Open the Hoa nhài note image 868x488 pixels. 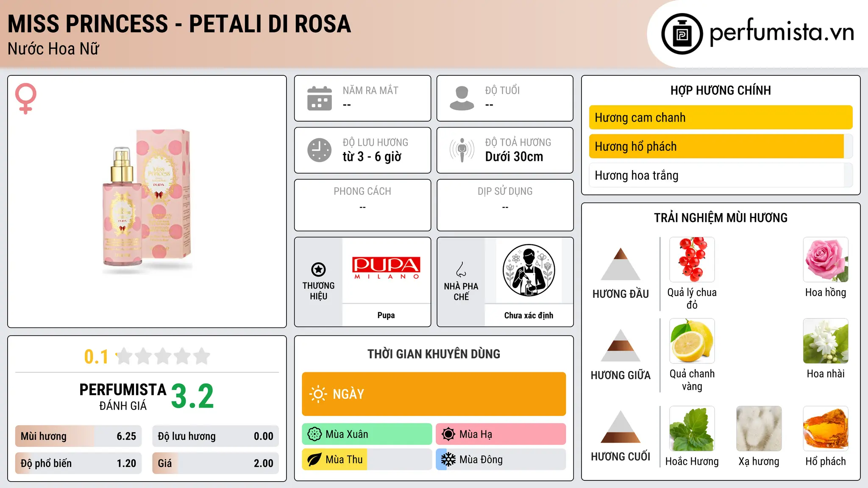826,341
